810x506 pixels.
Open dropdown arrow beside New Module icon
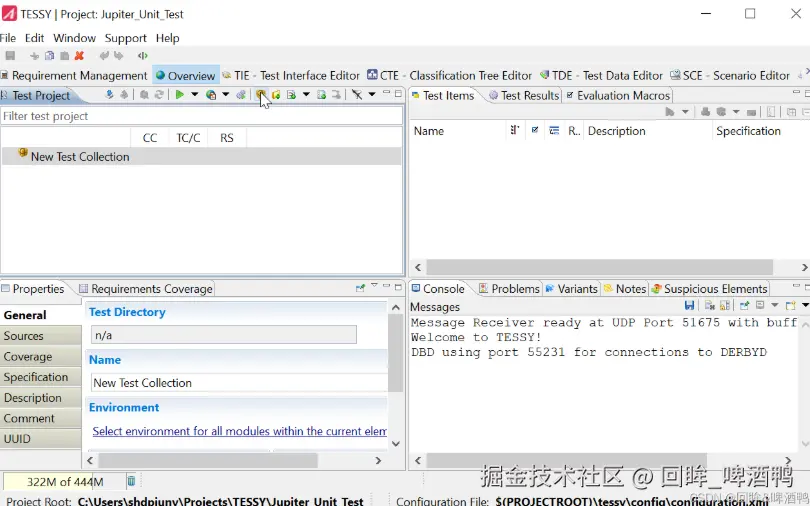click(306, 94)
